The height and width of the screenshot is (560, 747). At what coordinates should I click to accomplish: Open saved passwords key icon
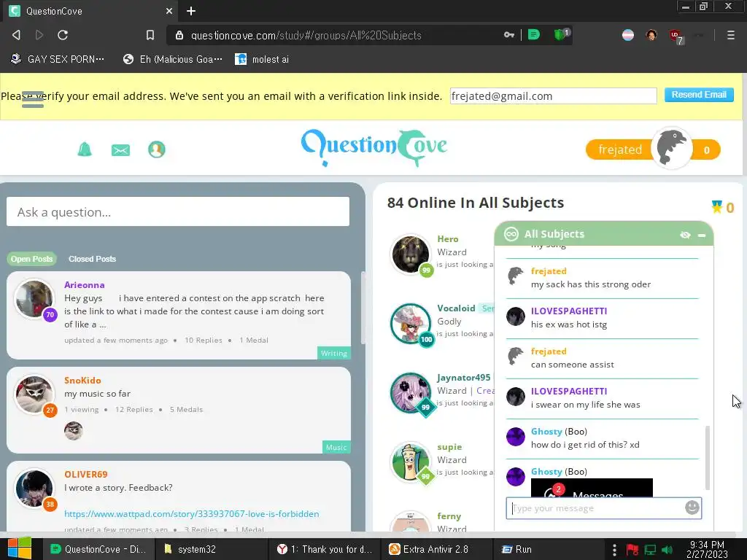(x=508, y=35)
